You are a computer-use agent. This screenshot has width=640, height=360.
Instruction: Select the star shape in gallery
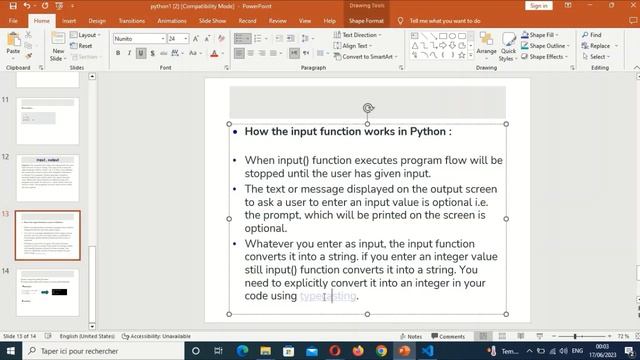pyautogui.click(x=462, y=55)
